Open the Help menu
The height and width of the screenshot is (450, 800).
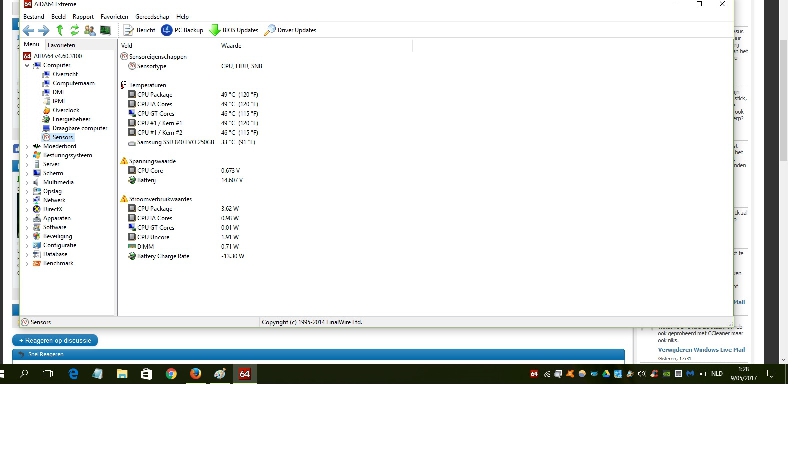[x=182, y=17]
